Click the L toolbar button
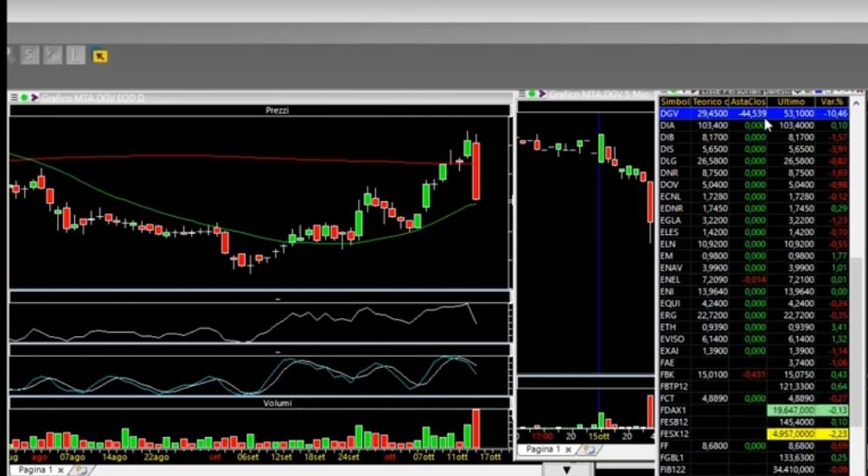Image resolution: width=868 pixels, height=476 pixels. pos(76,55)
